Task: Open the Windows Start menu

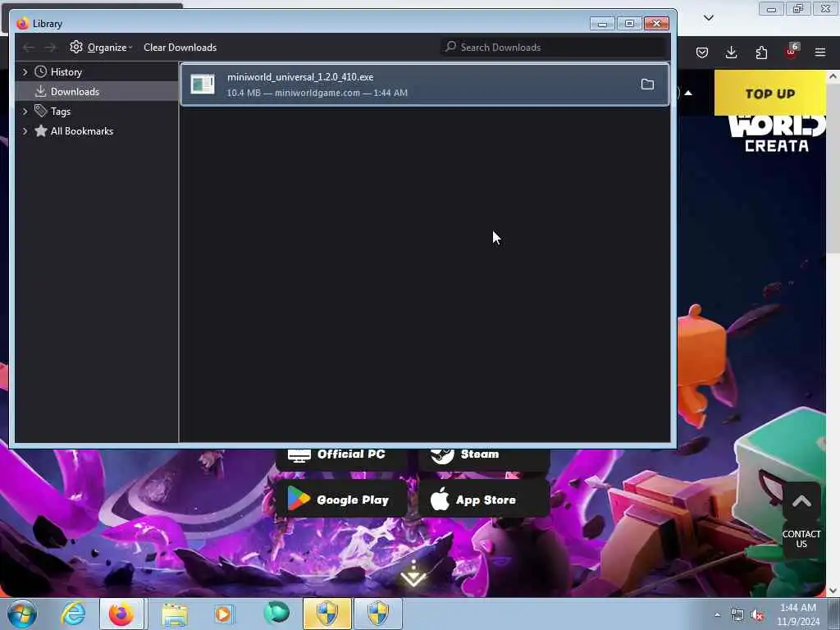Action: click(x=22, y=614)
